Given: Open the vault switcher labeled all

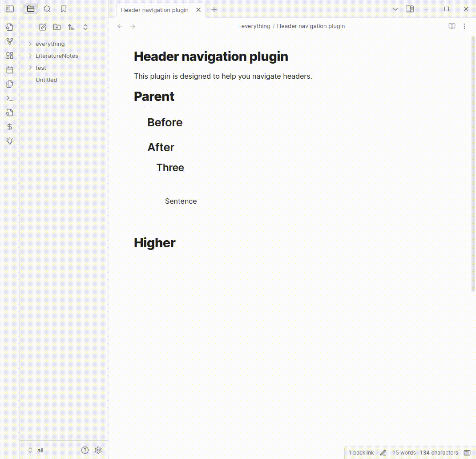Looking at the screenshot, I should pyautogui.click(x=36, y=450).
